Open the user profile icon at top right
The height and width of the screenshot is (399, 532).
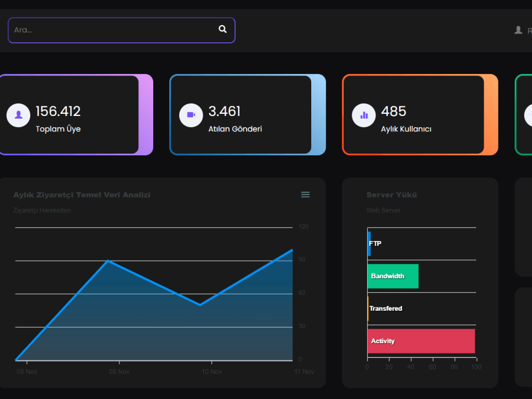pos(518,30)
